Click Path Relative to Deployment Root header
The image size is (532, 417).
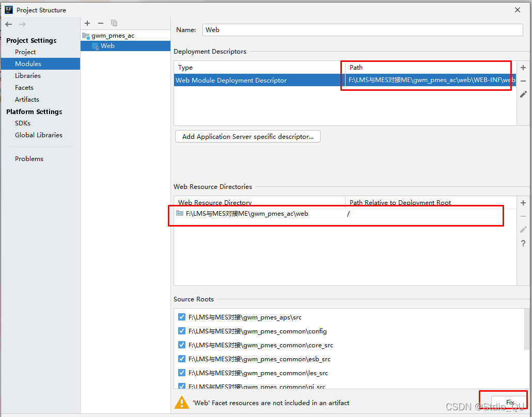coord(431,202)
